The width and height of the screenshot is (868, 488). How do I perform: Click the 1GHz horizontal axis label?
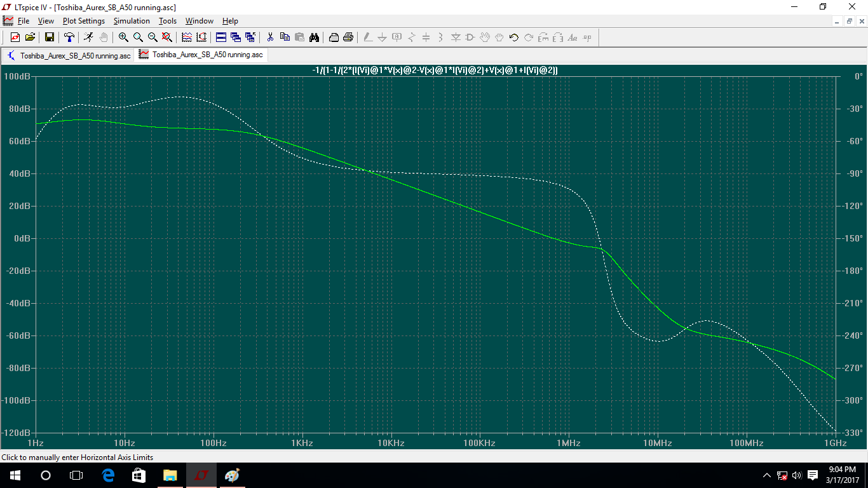[835, 443]
